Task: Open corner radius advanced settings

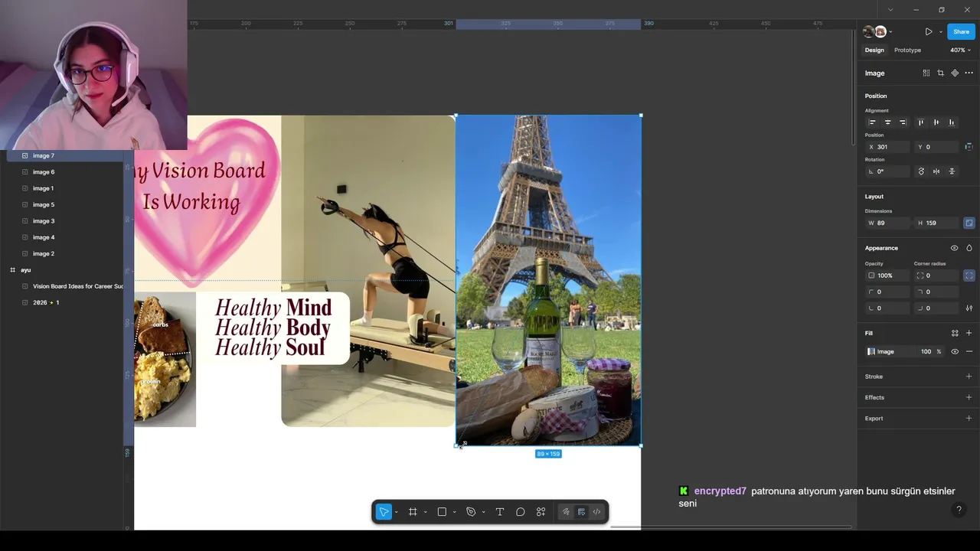Action: (969, 308)
